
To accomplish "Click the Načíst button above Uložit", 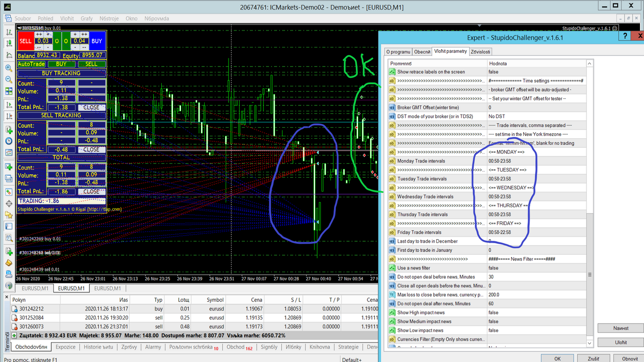I will click(x=621, y=328).
